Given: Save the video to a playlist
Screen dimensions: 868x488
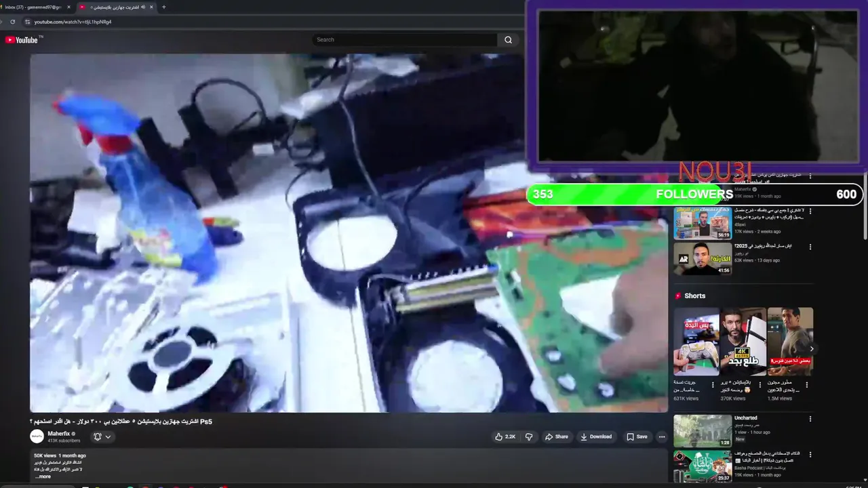Looking at the screenshot, I should (637, 436).
